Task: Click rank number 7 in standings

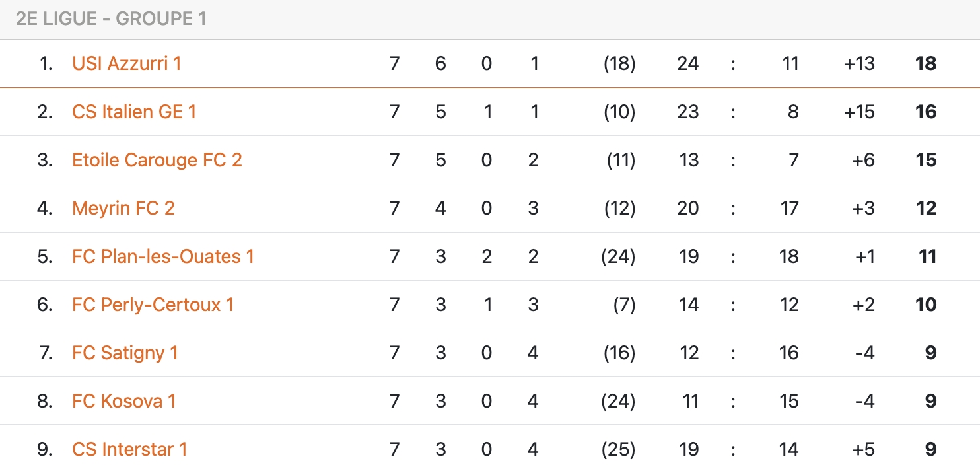Action: 45,353
